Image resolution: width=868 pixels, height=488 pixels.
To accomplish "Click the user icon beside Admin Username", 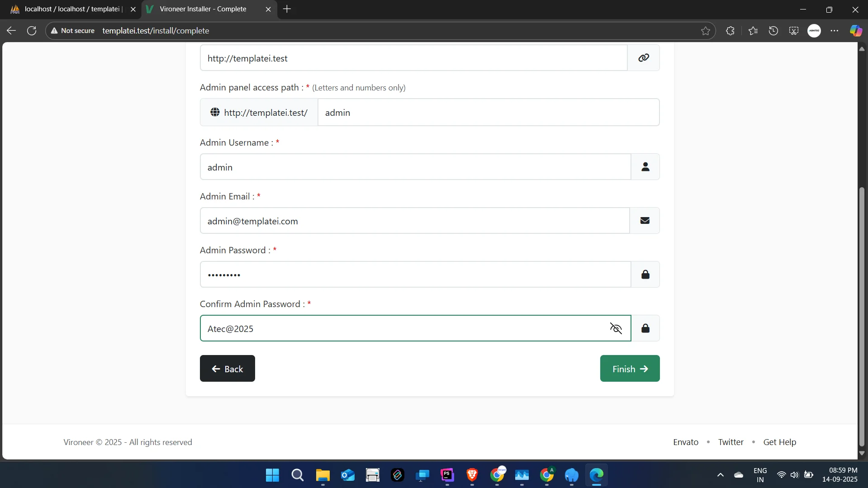I will coord(645,167).
